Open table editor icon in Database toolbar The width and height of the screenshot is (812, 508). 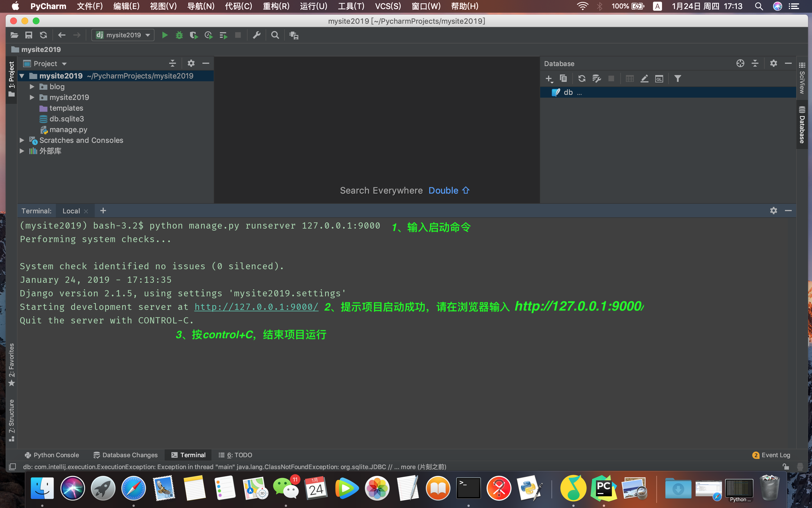pyautogui.click(x=630, y=78)
